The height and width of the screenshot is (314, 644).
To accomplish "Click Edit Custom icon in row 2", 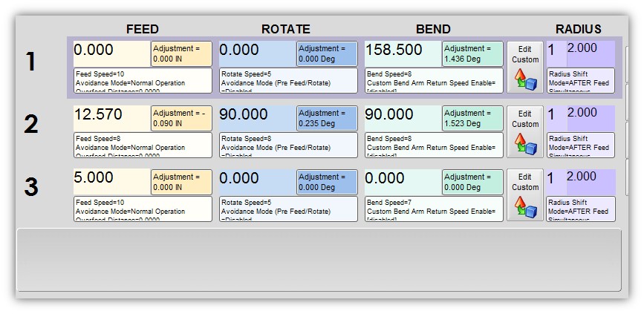I will tap(525, 131).
